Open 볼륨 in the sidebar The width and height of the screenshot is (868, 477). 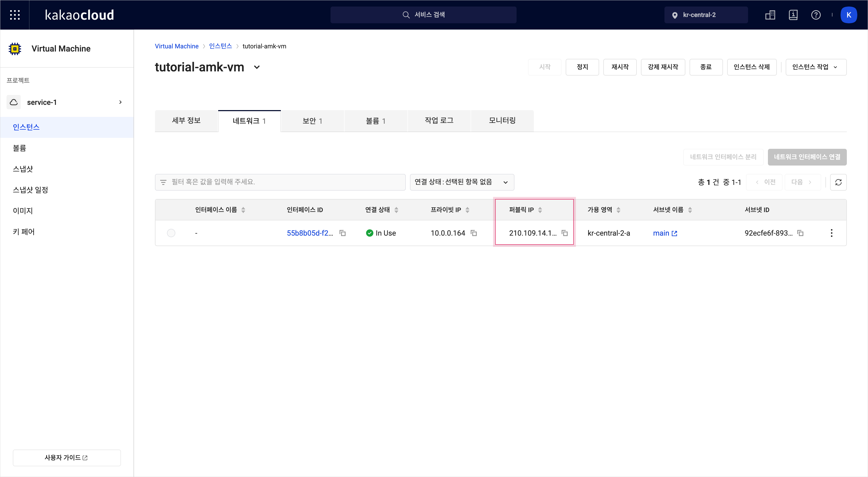tap(67, 148)
